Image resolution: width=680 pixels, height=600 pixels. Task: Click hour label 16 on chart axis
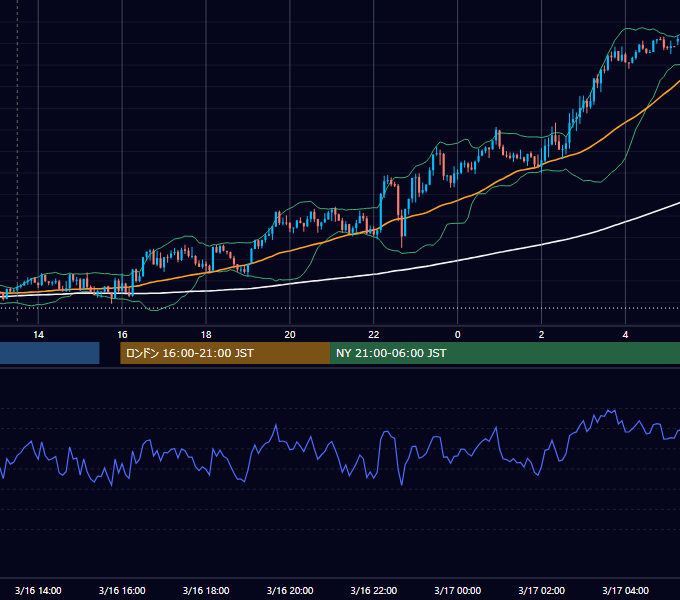[122, 335]
